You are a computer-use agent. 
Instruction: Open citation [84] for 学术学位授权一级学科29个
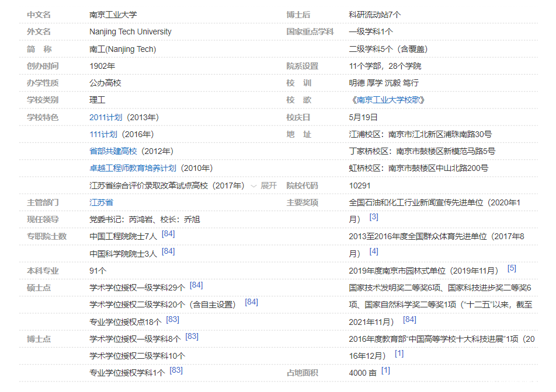[196, 284]
